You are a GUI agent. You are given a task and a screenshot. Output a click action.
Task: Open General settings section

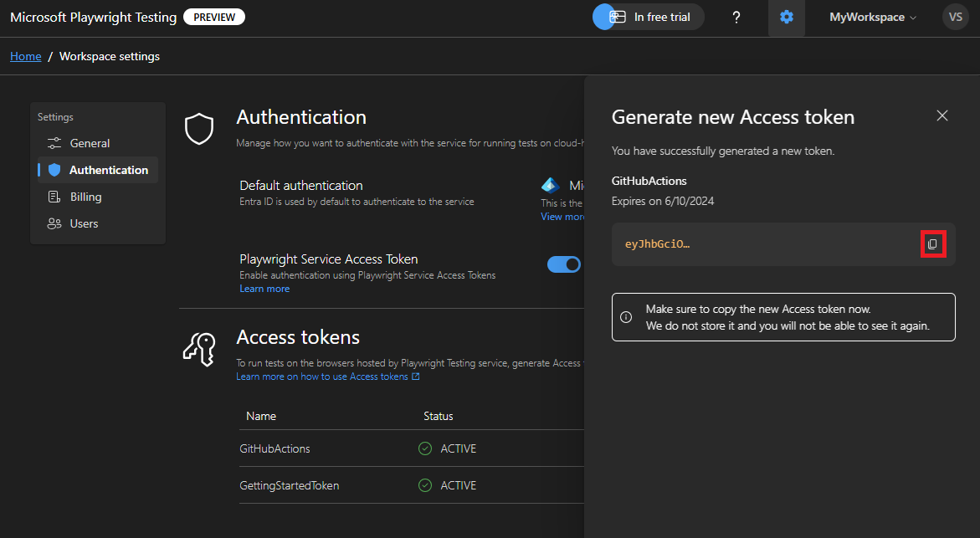[x=90, y=143]
